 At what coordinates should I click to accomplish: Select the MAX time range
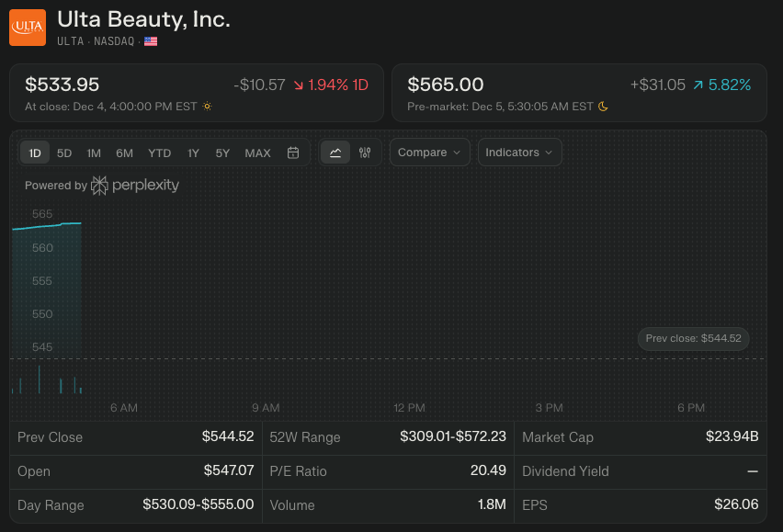coord(257,153)
